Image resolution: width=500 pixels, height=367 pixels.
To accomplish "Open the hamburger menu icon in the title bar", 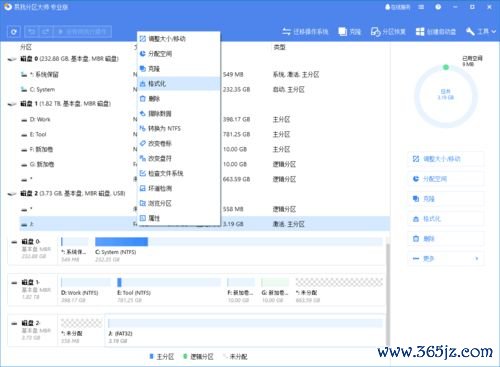I will click(x=421, y=7).
